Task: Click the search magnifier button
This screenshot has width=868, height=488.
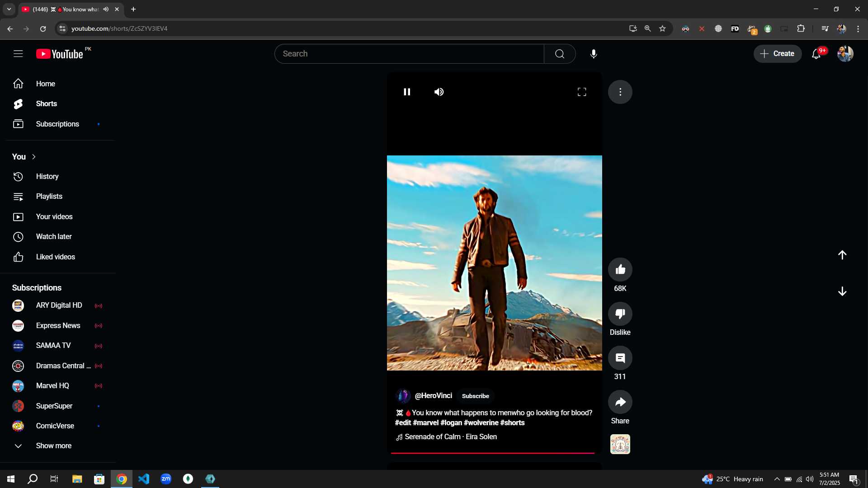Action: pos(560,54)
